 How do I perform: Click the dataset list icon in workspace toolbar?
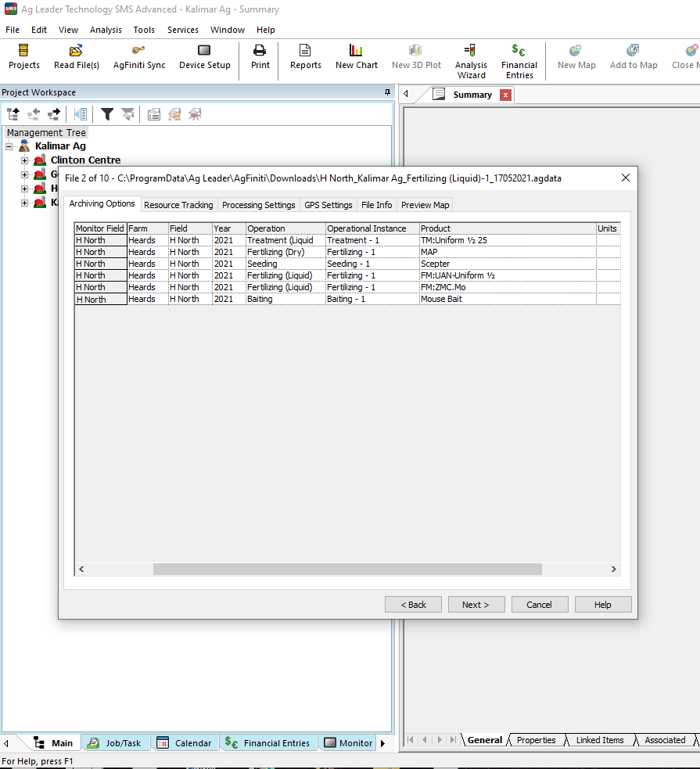154,114
